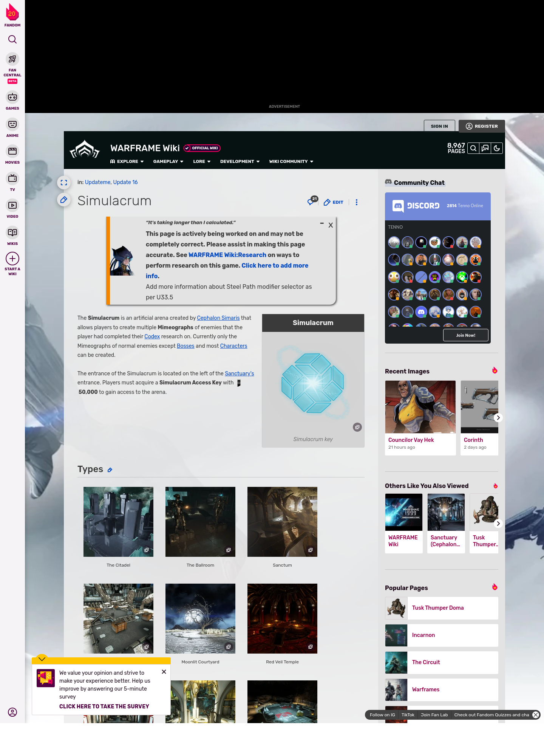Click Join Fan Lab link
544x756 pixels.
434,715
